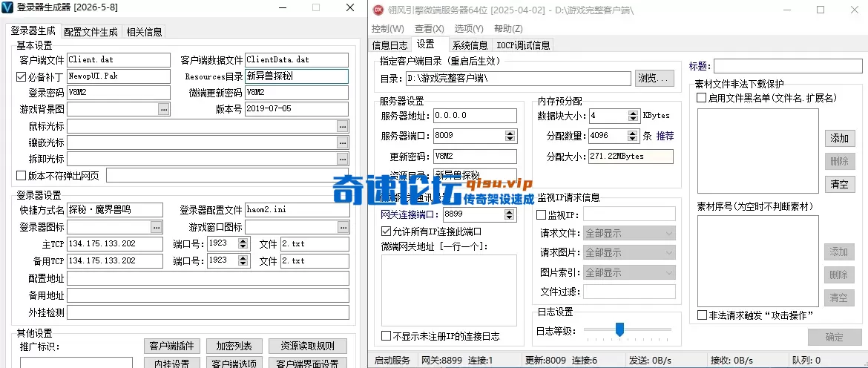Screen dimensions: 868x368
Task: Uncheck 允许所有IP连接此端口
Action: [386, 231]
